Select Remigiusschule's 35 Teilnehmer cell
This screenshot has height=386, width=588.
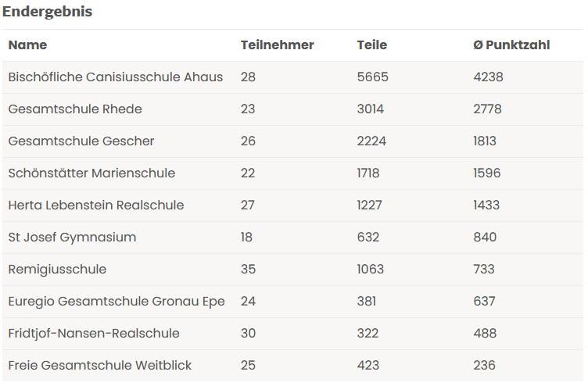[248, 270]
